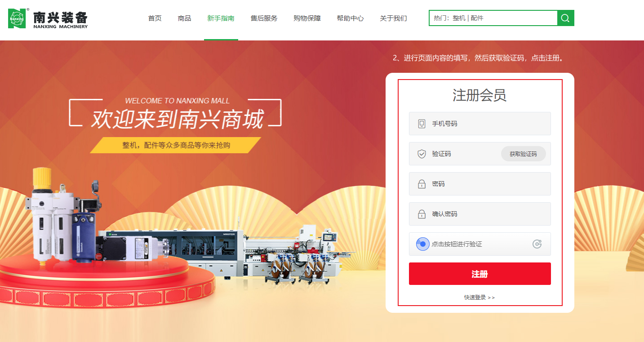Open 关于我们 navigation item
The image size is (644, 342).
[x=393, y=18]
